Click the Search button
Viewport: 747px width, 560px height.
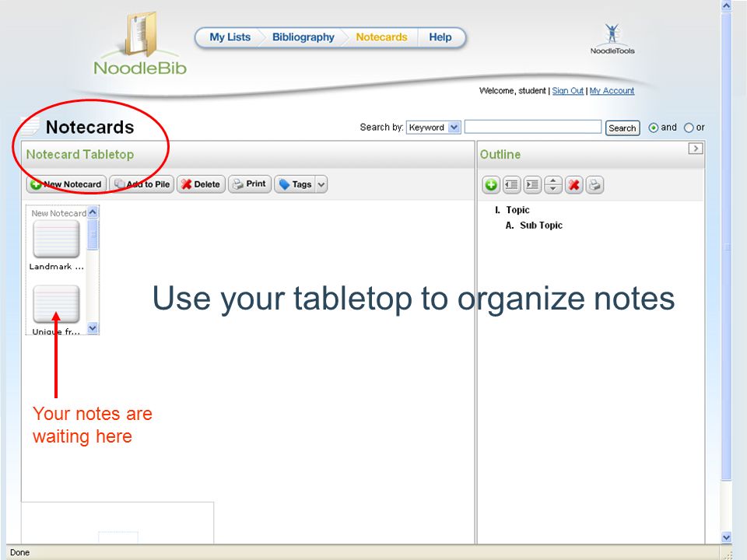click(x=622, y=128)
